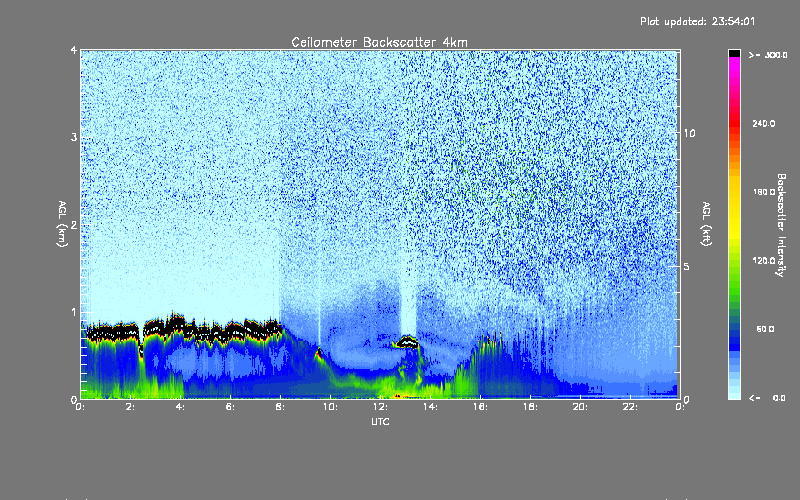
Task: Click the "10:" tick on the UTC axis
Action: pyautogui.click(x=330, y=407)
